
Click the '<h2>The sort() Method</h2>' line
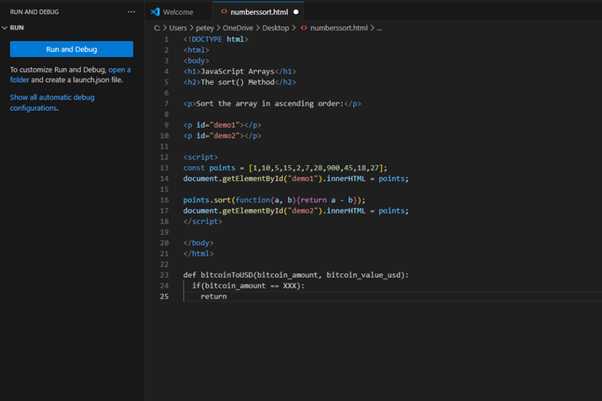(240, 82)
